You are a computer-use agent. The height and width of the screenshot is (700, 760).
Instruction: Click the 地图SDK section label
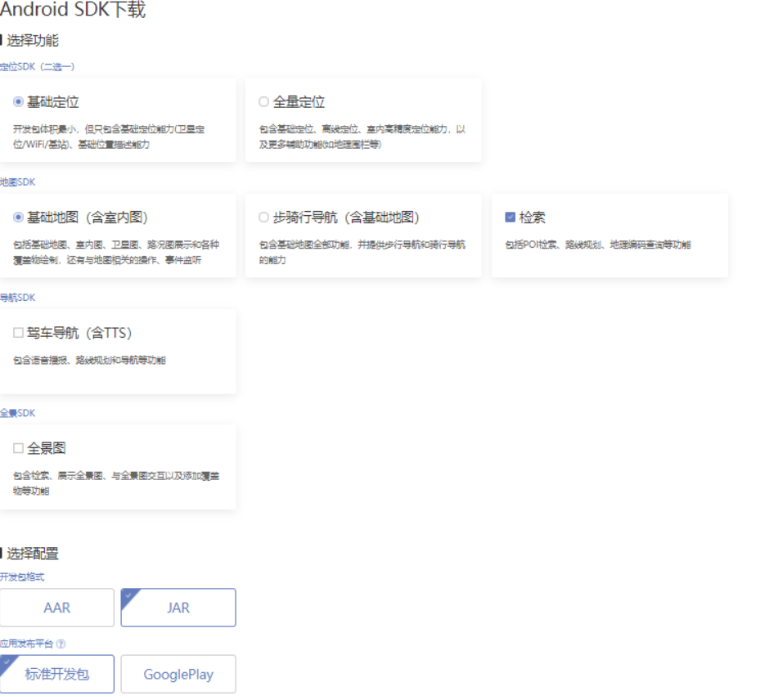(19, 182)
